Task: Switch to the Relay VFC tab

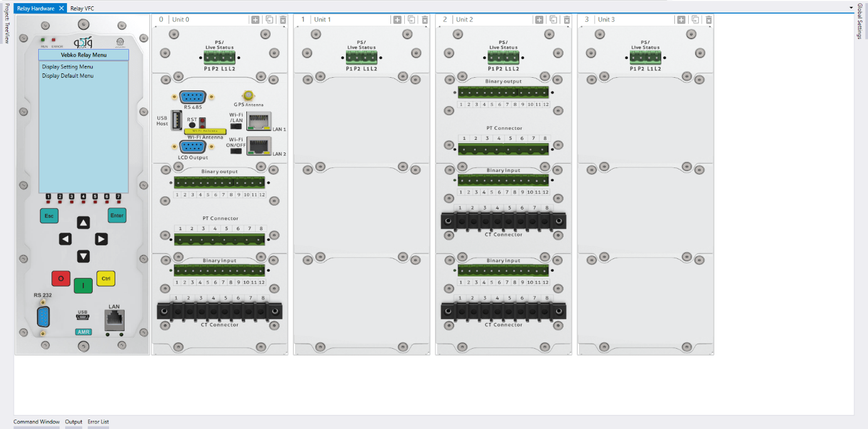Action: point(82,8)
